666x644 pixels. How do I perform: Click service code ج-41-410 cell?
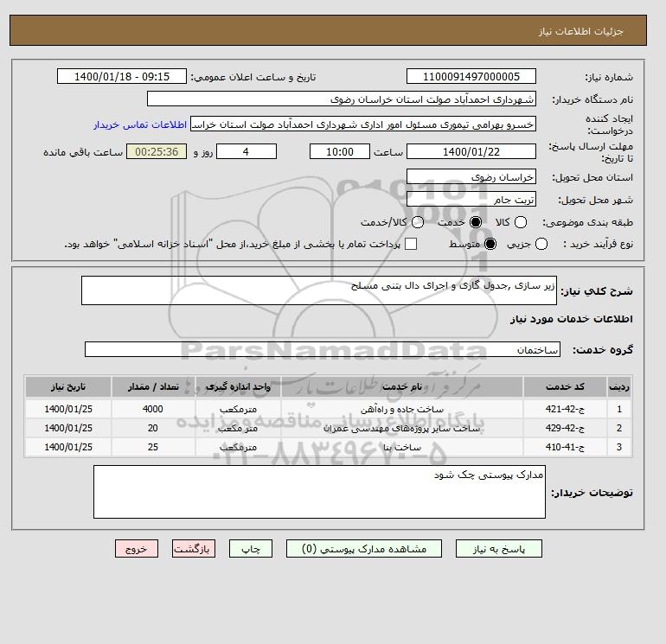(565, 447)
